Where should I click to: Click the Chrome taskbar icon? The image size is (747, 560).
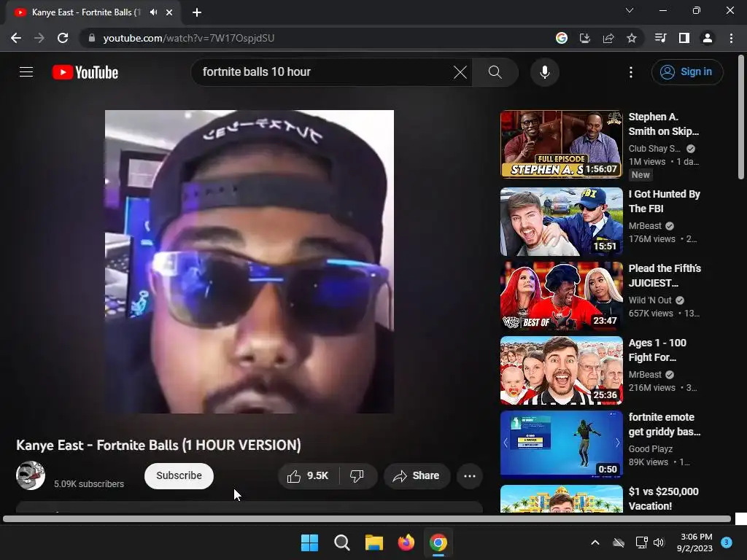tap(438, 542)
